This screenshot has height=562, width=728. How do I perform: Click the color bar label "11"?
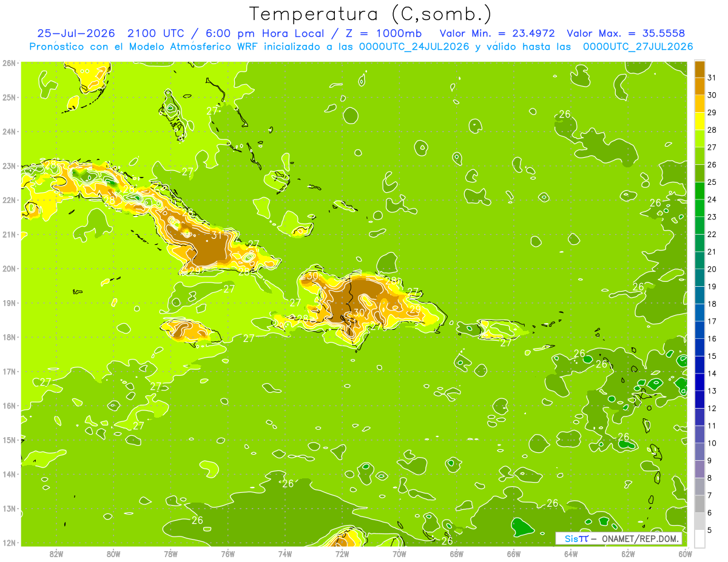point(712,426)
